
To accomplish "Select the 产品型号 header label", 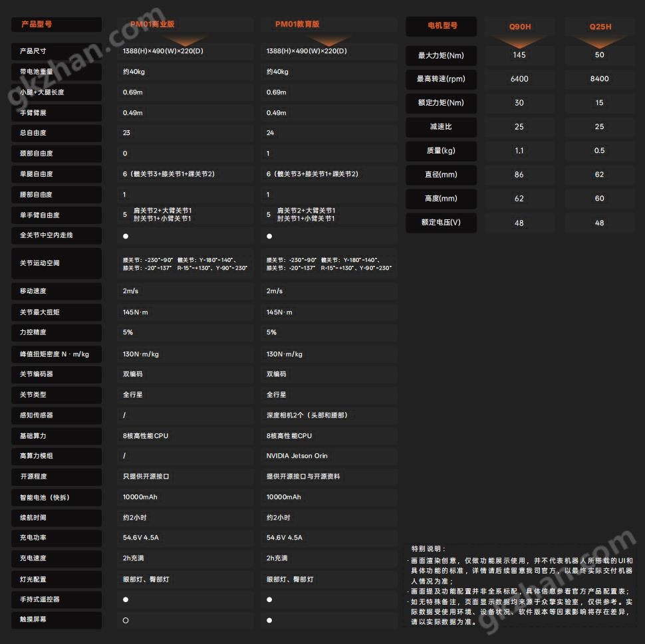I will point(37,25).
